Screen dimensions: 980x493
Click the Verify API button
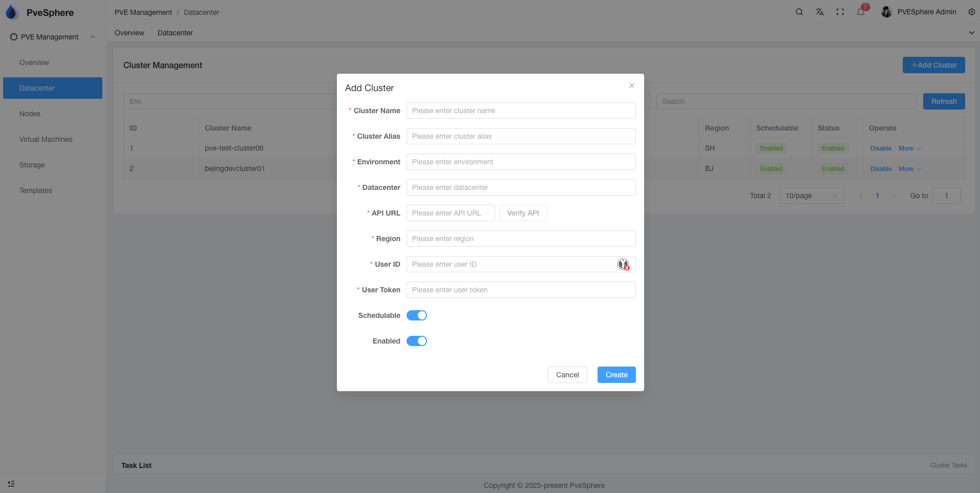click(523, 213)
